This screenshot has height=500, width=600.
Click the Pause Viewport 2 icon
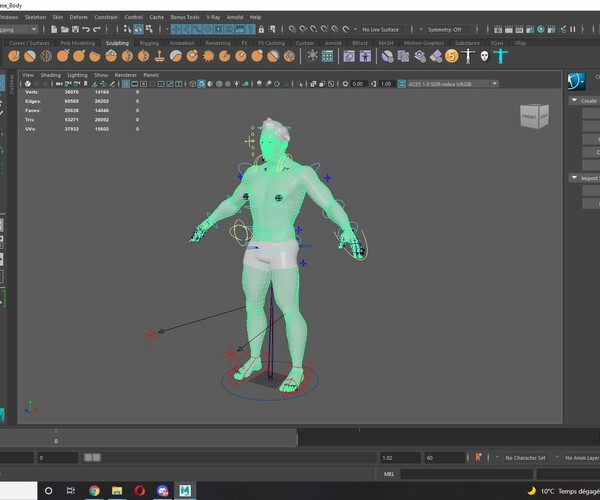(573, 29)
